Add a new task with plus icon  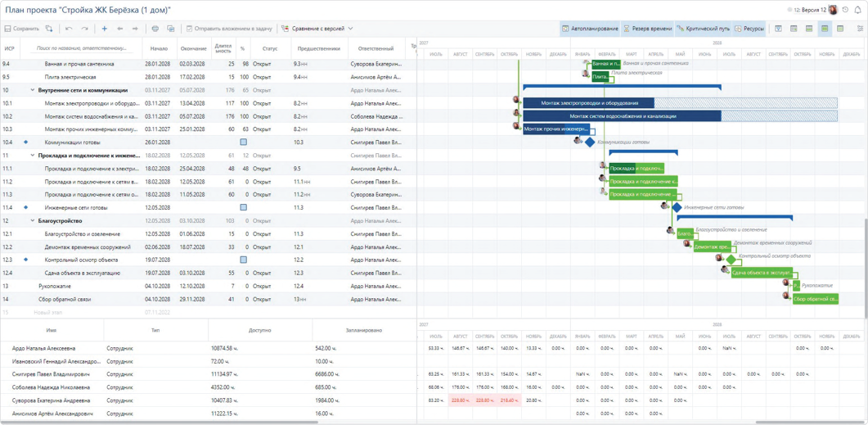click(104, 29)
